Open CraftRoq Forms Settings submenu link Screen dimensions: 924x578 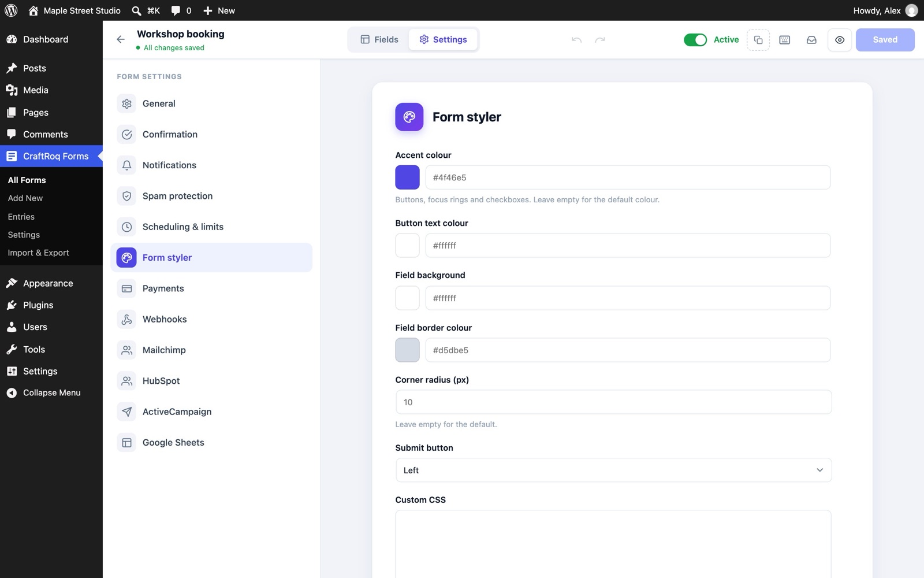[24, 235]
